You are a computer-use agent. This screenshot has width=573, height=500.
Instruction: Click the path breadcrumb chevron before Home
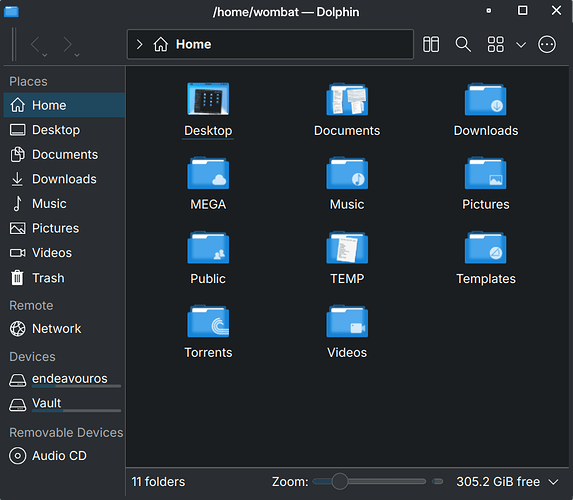coord(139,44)
